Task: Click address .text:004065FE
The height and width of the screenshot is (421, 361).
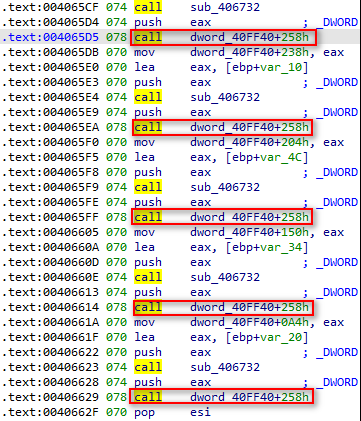Action: tap(50, 202)
